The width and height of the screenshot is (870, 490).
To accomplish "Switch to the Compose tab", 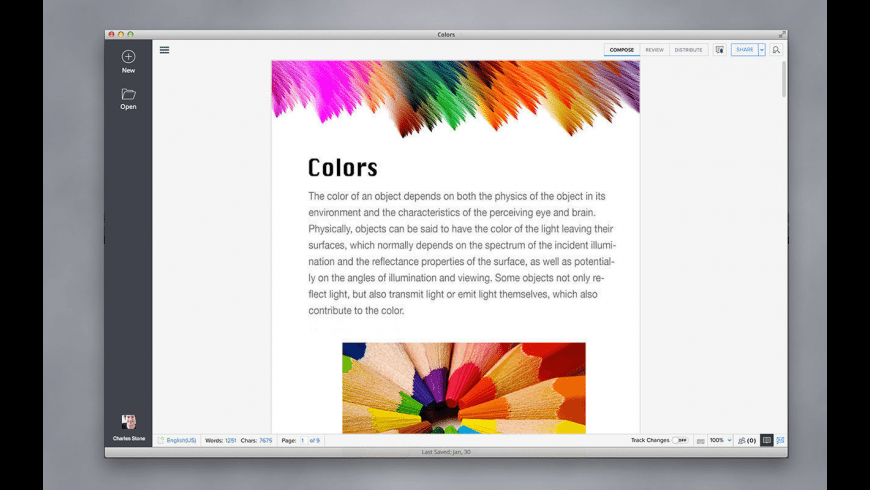I will [x=621, y=50].
